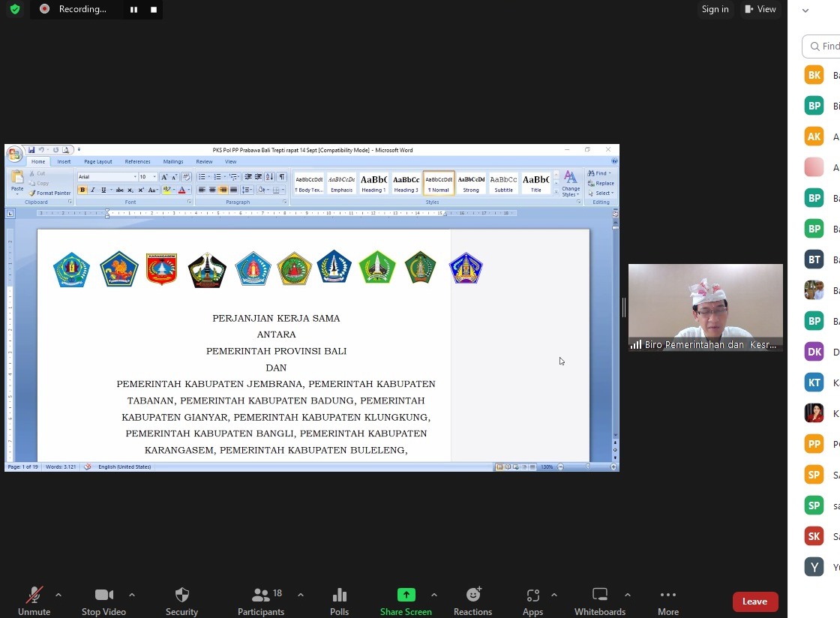The width and height of the screenshot is (840, 618).
Task: Click the Word zoom slider
Action: coord(587,467)
